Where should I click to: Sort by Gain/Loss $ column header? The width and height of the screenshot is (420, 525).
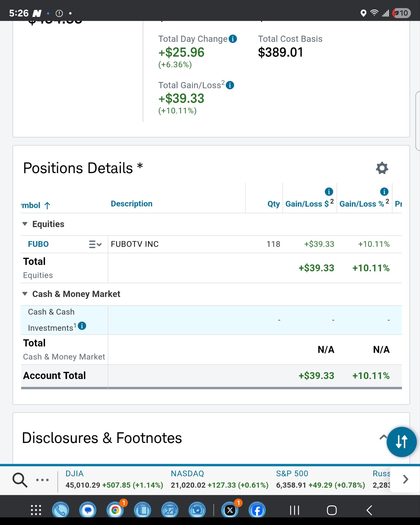(x=309, y=204)
